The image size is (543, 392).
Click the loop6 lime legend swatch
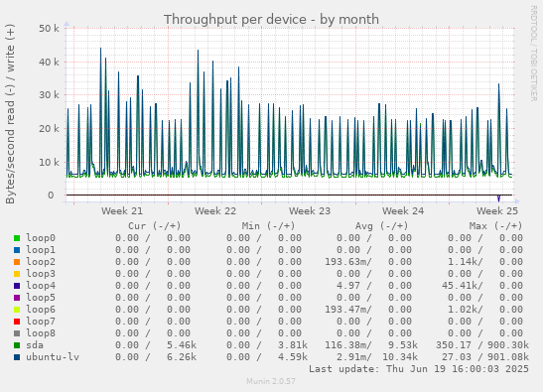(x=17, y=310)
